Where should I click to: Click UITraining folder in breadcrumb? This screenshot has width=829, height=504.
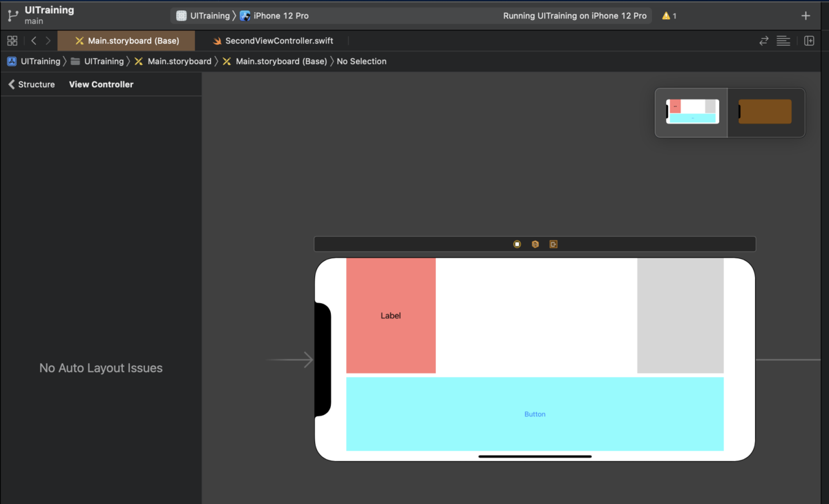[x=97, y=61]
